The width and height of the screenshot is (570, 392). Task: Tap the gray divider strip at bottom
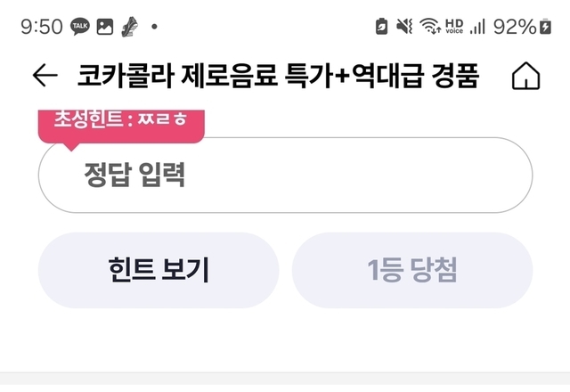285,382
